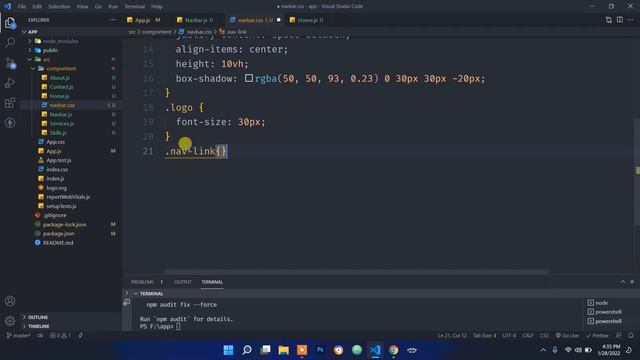The height and width of the screenshot is (360, 640).
Task: Click the Tab Size: 4 indicator
Action: 484,336
